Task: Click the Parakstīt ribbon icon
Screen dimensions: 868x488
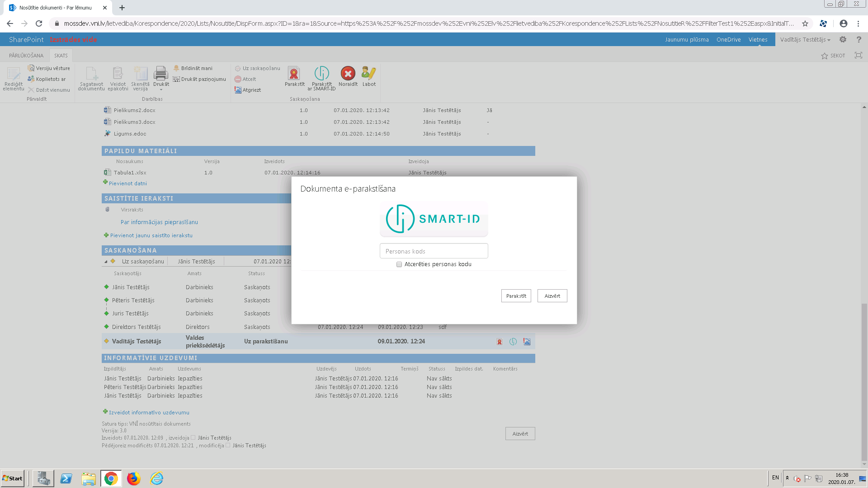Action: (294, 76)
